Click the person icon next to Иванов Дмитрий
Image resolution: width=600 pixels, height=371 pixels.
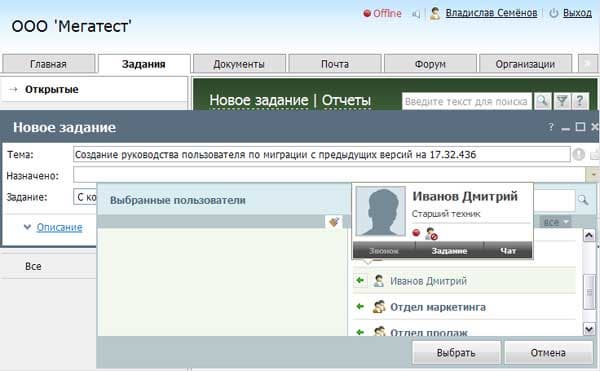pyautogui.click(x=378, y=281)
